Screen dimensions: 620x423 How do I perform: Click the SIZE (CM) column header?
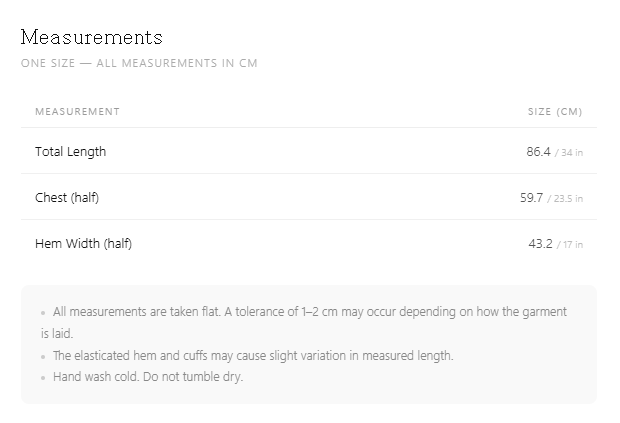[x=555, y=111]
